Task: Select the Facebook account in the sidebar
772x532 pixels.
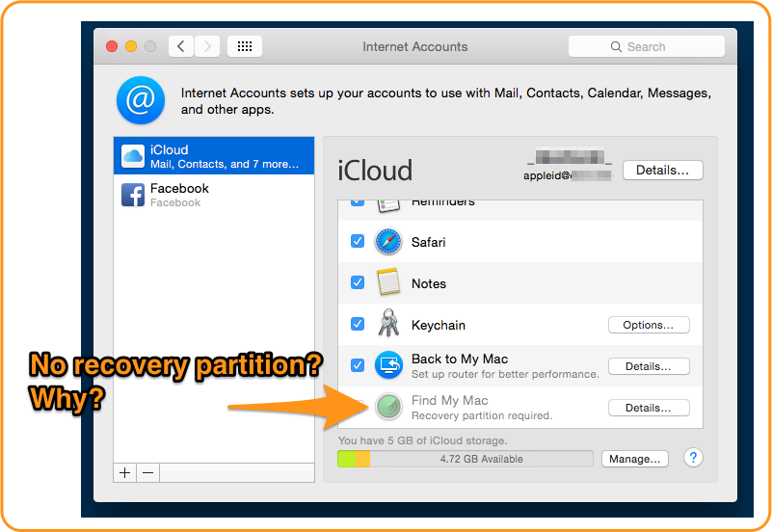Action: 214,195
